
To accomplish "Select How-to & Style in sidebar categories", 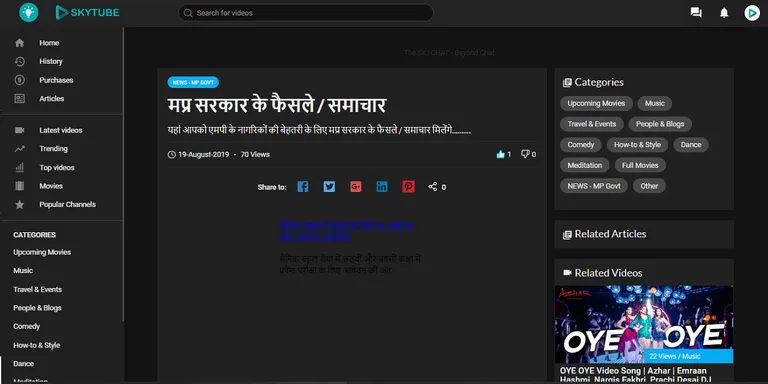I will [37, 345].
